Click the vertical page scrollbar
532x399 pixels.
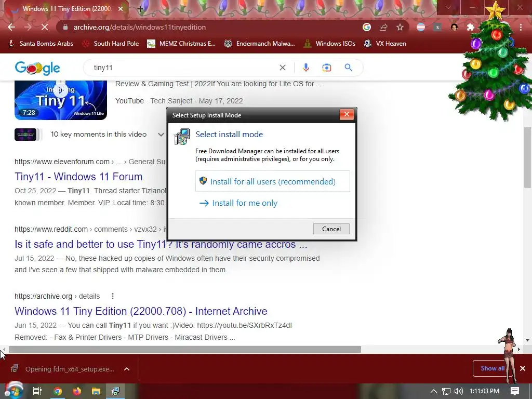[x=527, y=157]
